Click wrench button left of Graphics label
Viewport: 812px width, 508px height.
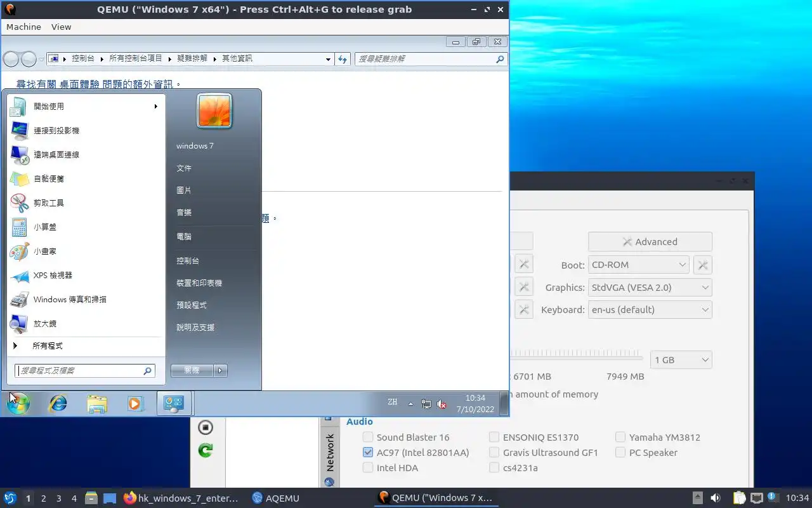pos(524,287)
